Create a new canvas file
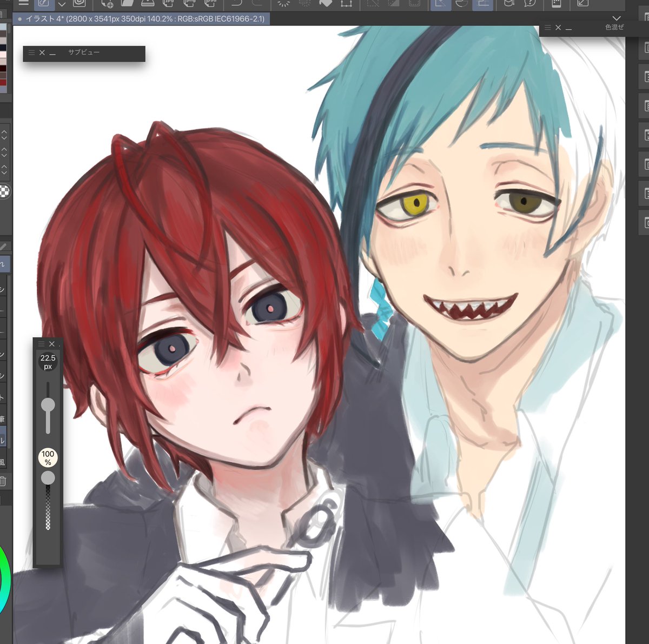649x644 pixels. coord(108,3)
